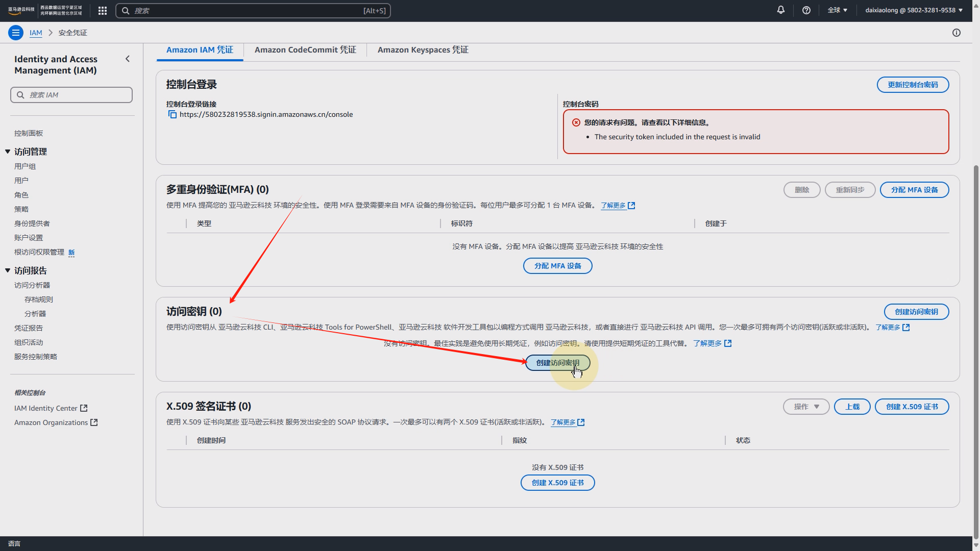
Task: Open the services grid menu icon
Action: [x=102, y=11]
